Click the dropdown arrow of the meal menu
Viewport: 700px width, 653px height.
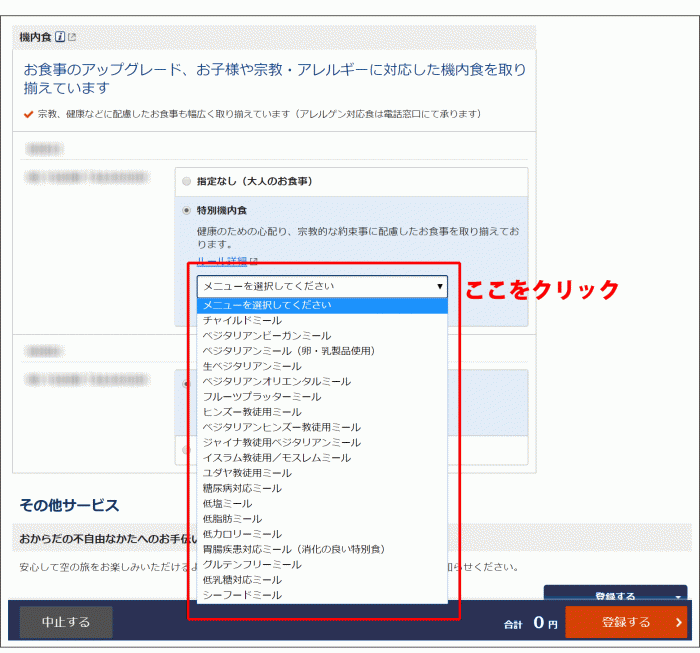[x=439, y=286]
